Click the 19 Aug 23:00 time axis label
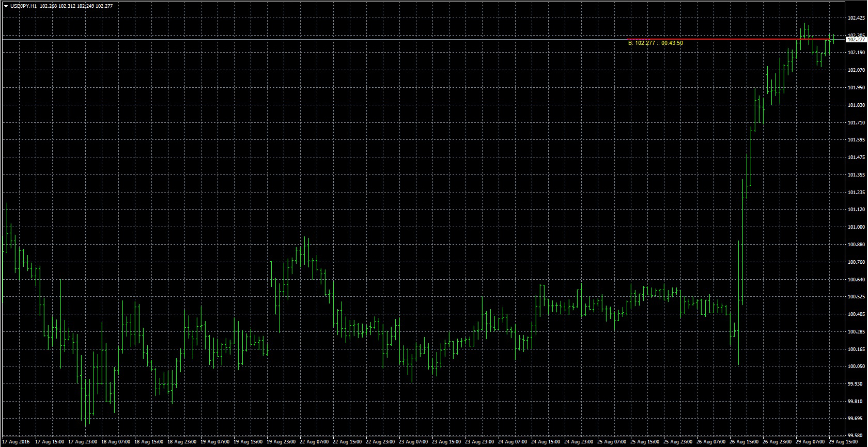 [x=281, y=442]
